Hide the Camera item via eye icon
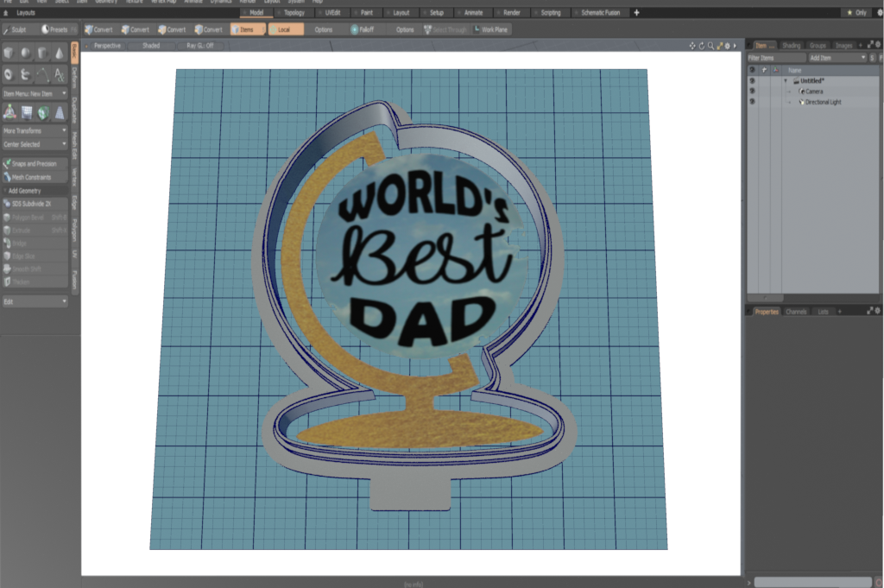884x588 pixels. (752, 92)
